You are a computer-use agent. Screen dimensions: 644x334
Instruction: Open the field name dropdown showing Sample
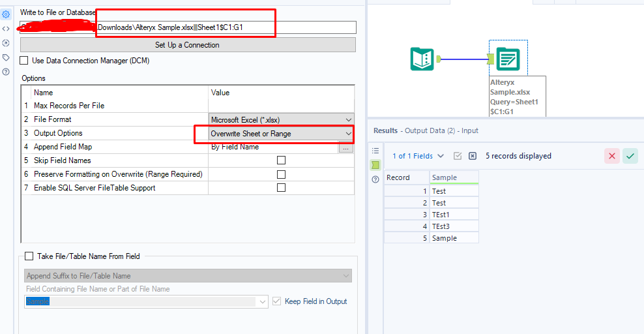pos(146,301)
